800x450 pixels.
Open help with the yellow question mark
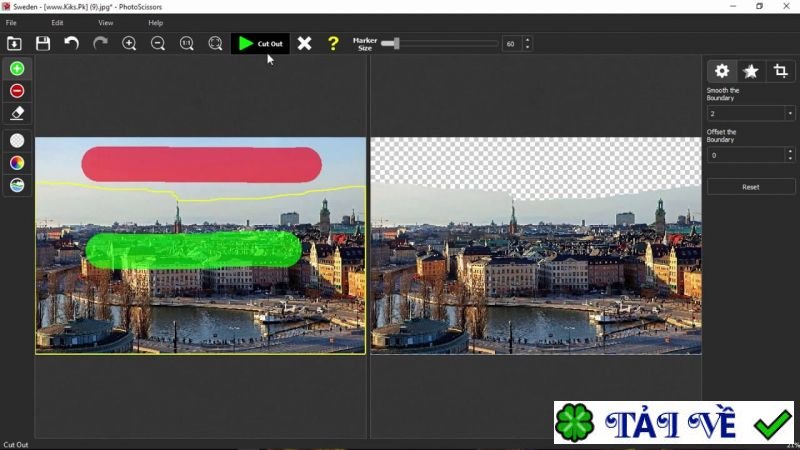[x=333, y=43]
